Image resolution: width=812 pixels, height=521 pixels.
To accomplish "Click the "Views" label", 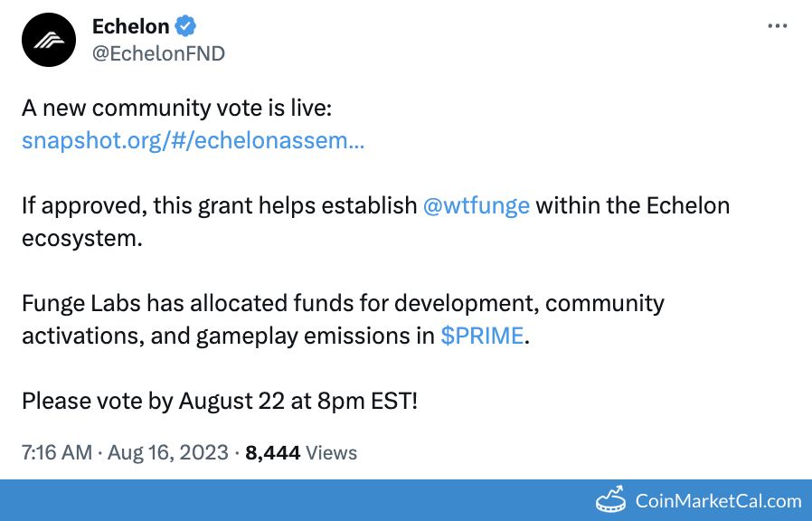I will tap(331, 452).
